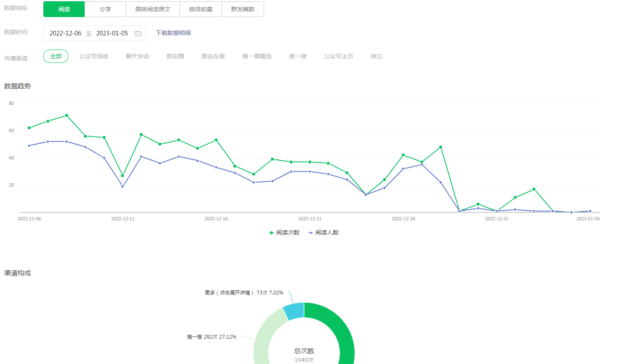621x364 pixels.
Task: Filter by 公众号主页 channel
Action: (x=339, y=56)
